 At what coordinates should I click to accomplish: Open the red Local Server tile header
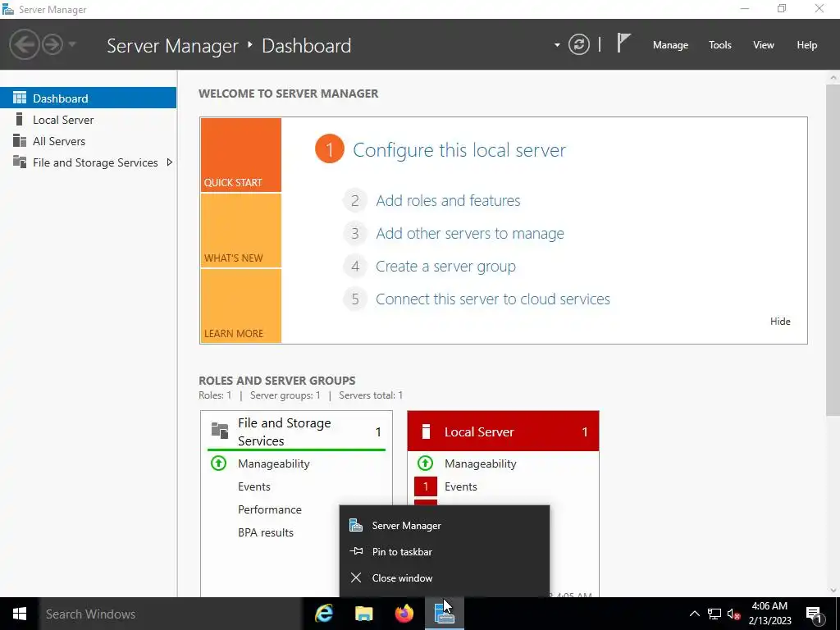pos(503,431)
